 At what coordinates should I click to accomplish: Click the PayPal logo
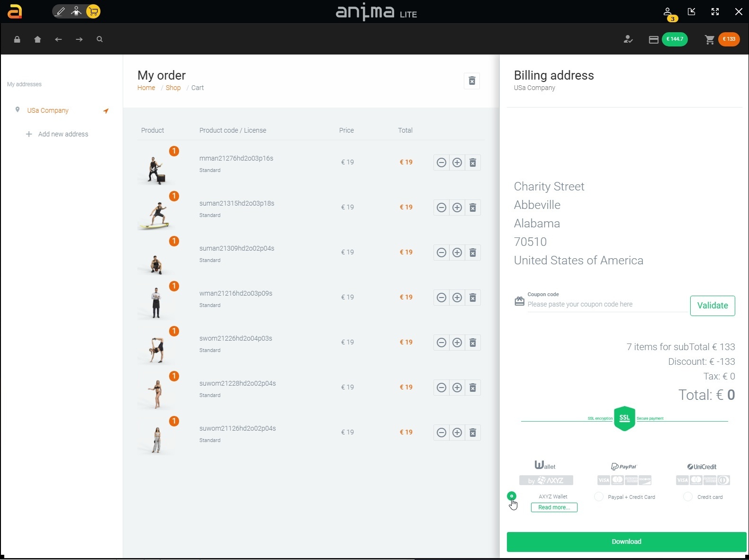[x=624, y=467]
